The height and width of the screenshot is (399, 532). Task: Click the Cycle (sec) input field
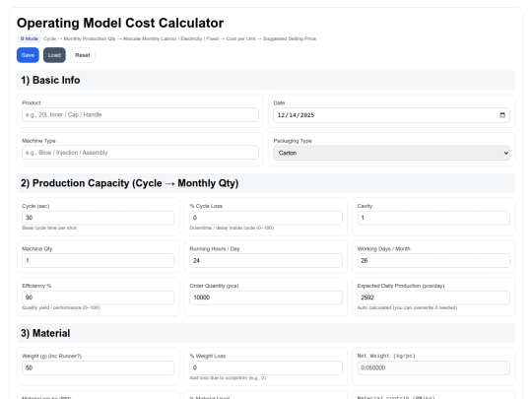(x=99, y=218)
